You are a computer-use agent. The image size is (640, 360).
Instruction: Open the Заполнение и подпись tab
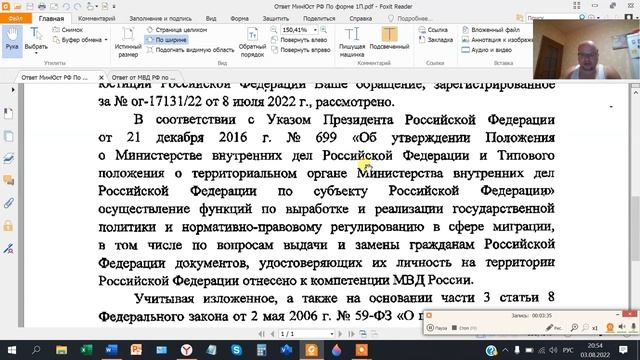160,18
